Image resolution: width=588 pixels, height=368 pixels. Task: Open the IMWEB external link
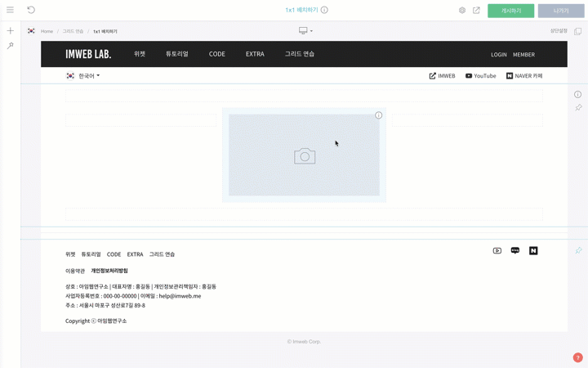click(x=442, y=76)
